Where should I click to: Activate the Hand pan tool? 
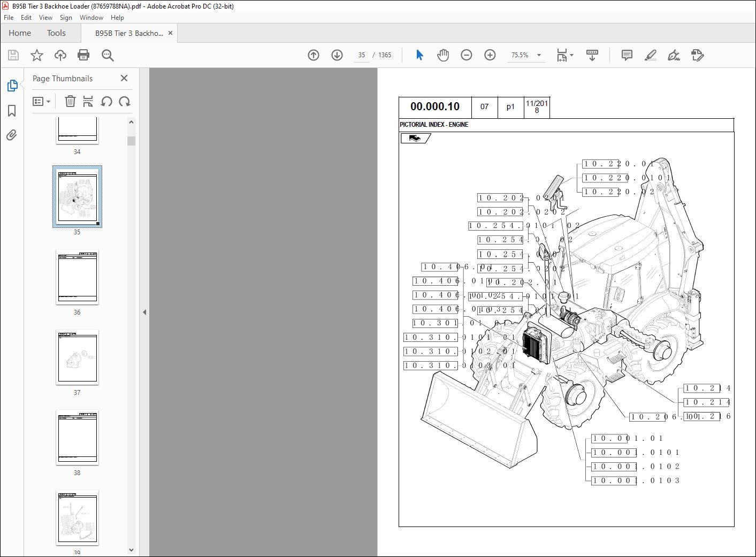[443, 55]
